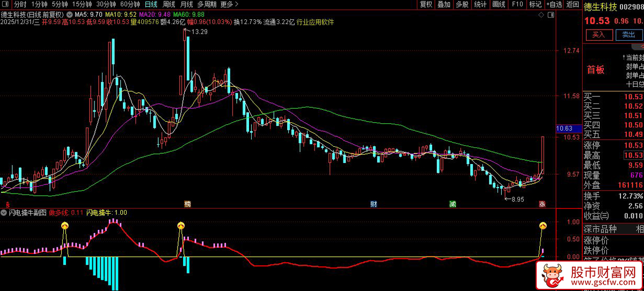The height and width of the screenshot is (291, 644).
Task: Click the MA10: 9.52 label
Action: [120, 14]
